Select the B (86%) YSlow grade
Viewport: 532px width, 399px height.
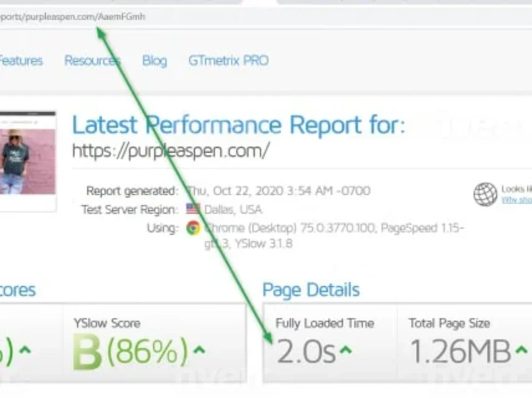pos(130,352)
